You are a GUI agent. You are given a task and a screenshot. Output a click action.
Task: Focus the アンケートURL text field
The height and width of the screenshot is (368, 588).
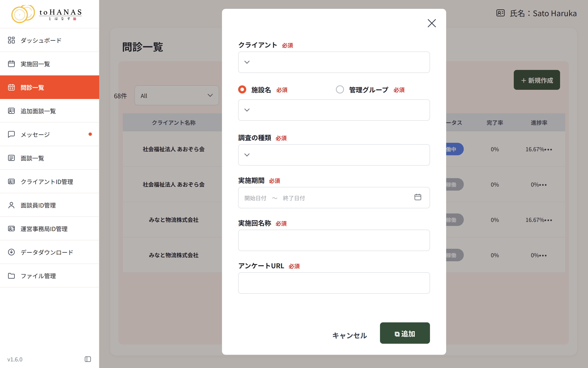[x=334, y=283]
